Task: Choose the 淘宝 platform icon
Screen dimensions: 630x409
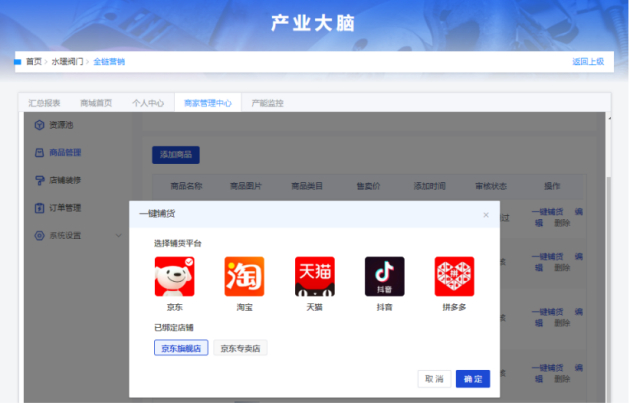Action: click(x=244, y=276)
